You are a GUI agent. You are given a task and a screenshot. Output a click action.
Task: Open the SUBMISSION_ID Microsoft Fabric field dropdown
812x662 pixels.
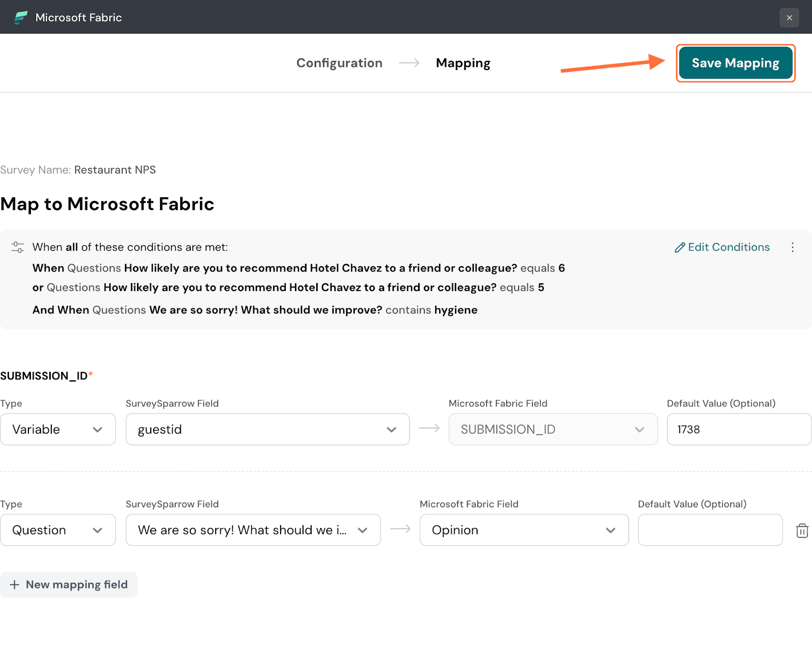tap(553, 430)
